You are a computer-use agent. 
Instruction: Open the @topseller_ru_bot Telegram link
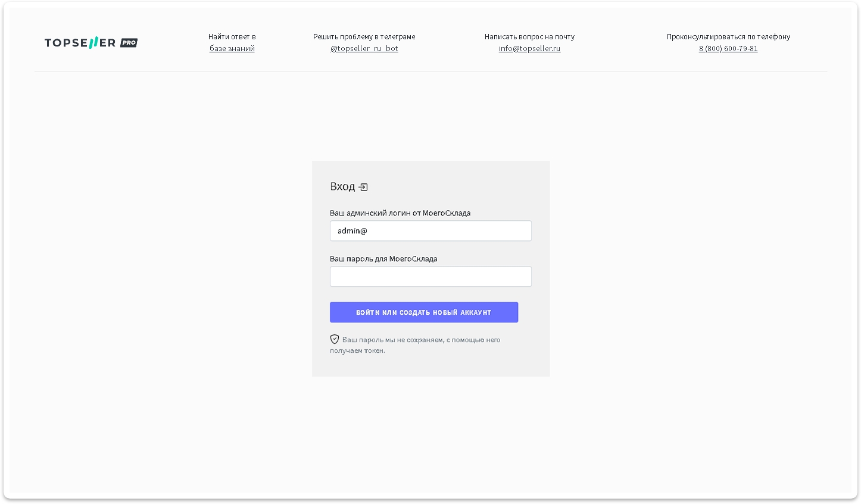point(364,49)
